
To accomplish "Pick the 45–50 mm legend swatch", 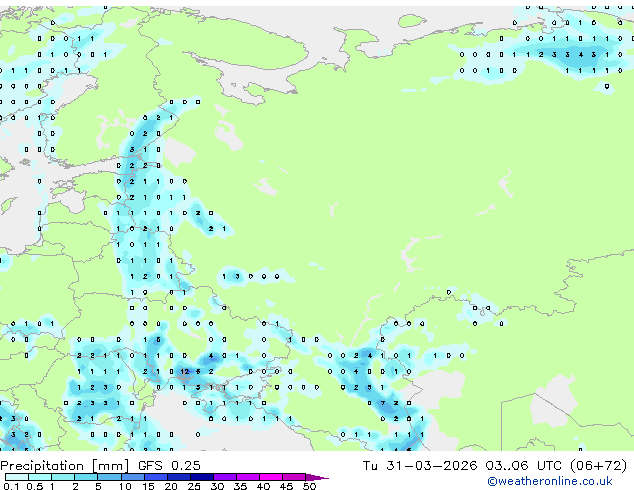I will 294,477.
